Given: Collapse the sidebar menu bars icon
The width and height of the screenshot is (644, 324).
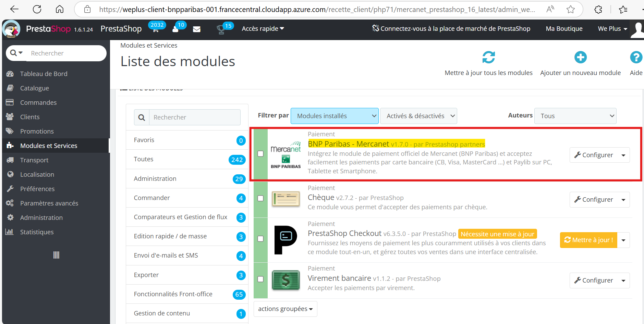Looking at the screenshot, I should point(56,255).
